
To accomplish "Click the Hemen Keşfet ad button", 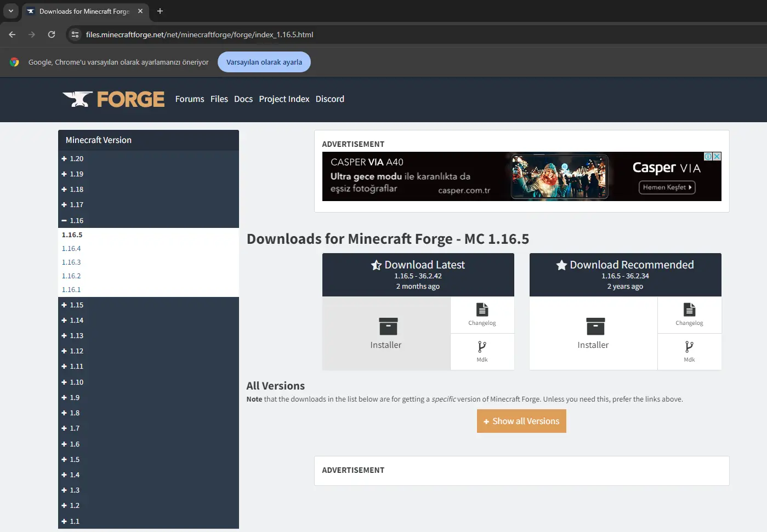I will pos(667,187).
